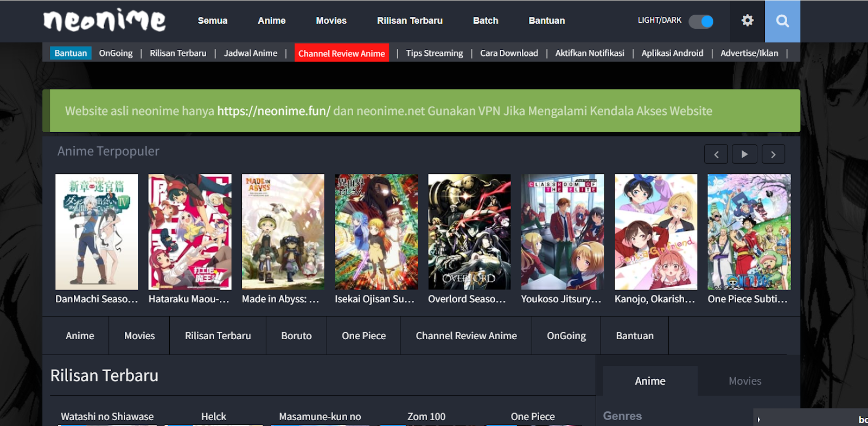Open Rilisan Terbaru in the top menu
868x426 pixels.
(410, 21)
